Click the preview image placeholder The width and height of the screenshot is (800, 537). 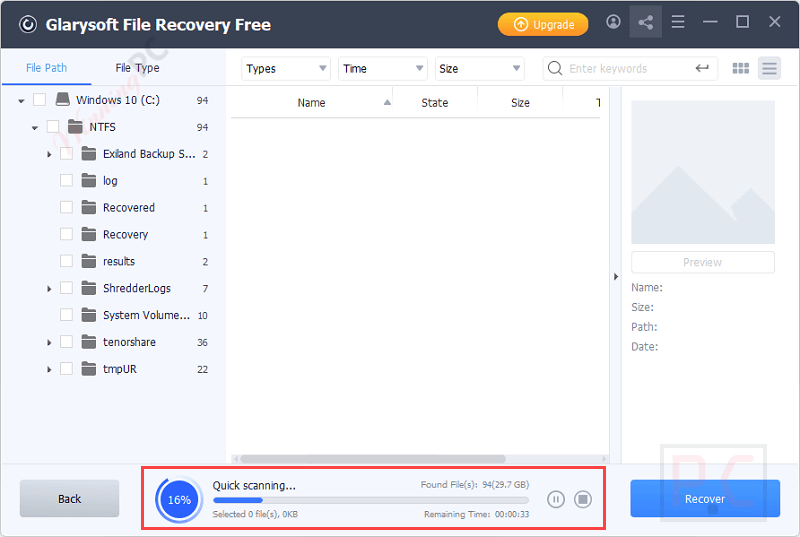703,172
